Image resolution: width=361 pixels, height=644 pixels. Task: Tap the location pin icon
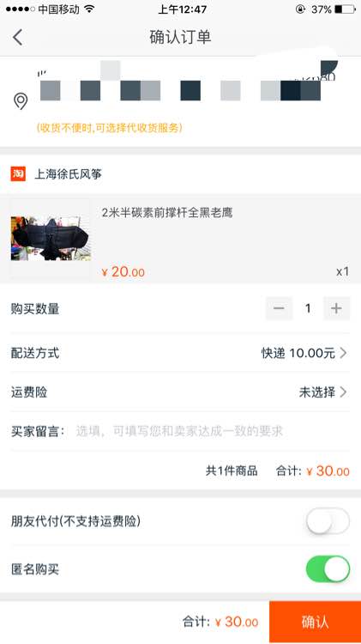[x=21, y=101]
